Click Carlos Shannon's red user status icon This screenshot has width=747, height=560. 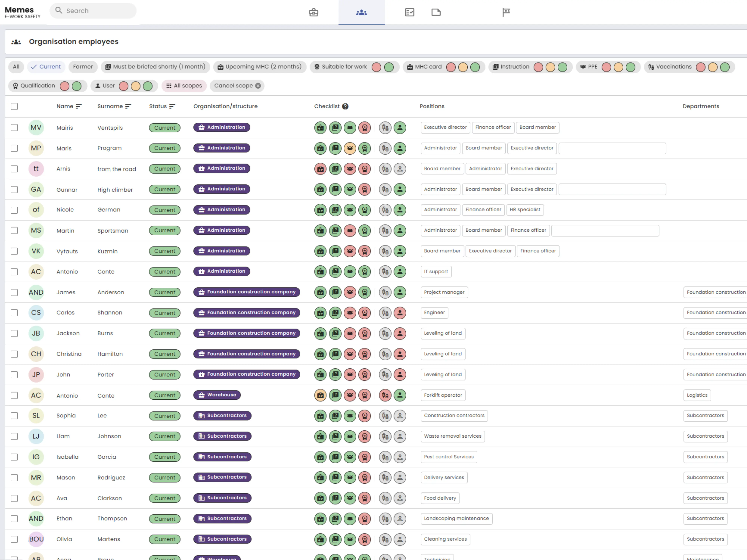[x=400, y=313]
